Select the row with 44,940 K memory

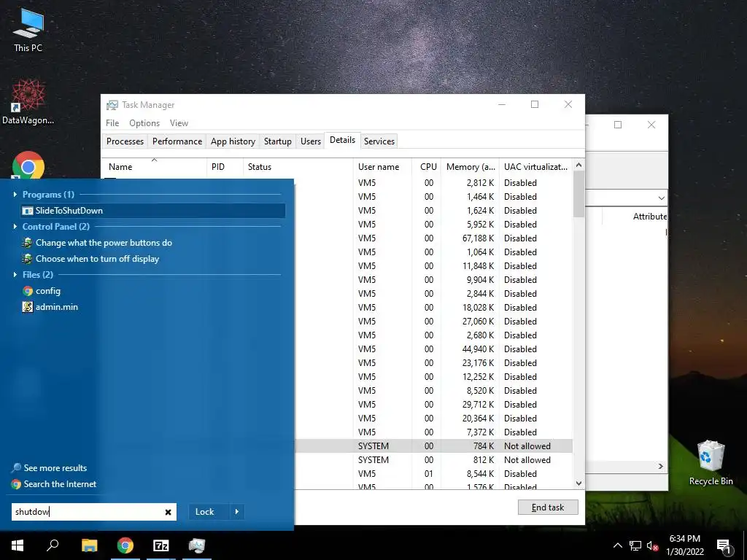coord(433,349)
